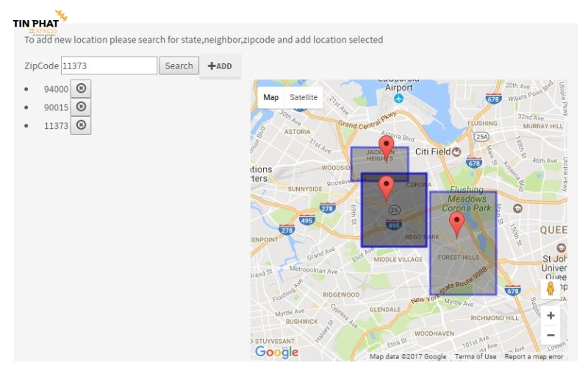This screenshot has width=588, height=368.
Task: Click the map marker near Corona
Action: (387, 188)
